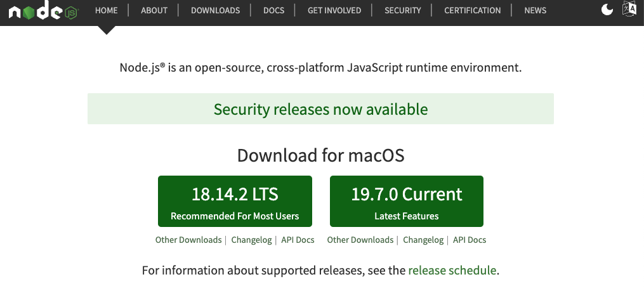The image size is (644, 291).
Task: Go to NEWS
Action: (535, 11)
